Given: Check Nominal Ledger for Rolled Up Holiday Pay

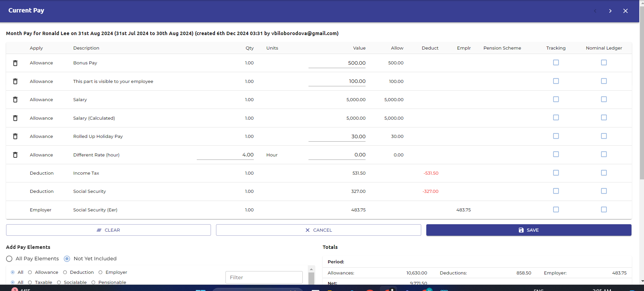Looking at the screenshot, I should (604, 136).
